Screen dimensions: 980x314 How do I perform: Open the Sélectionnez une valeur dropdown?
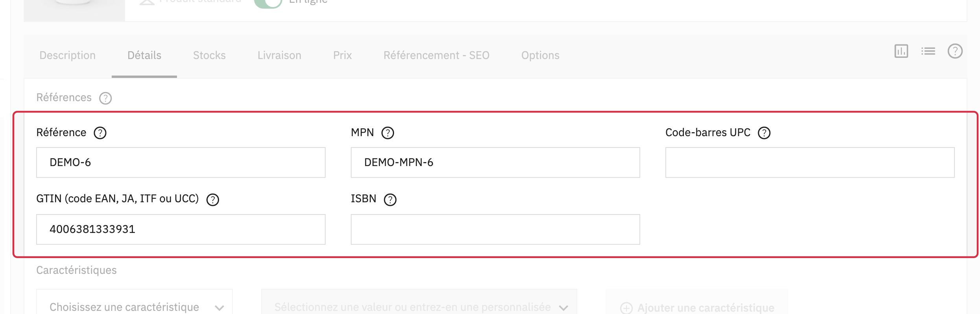[419, 302]
